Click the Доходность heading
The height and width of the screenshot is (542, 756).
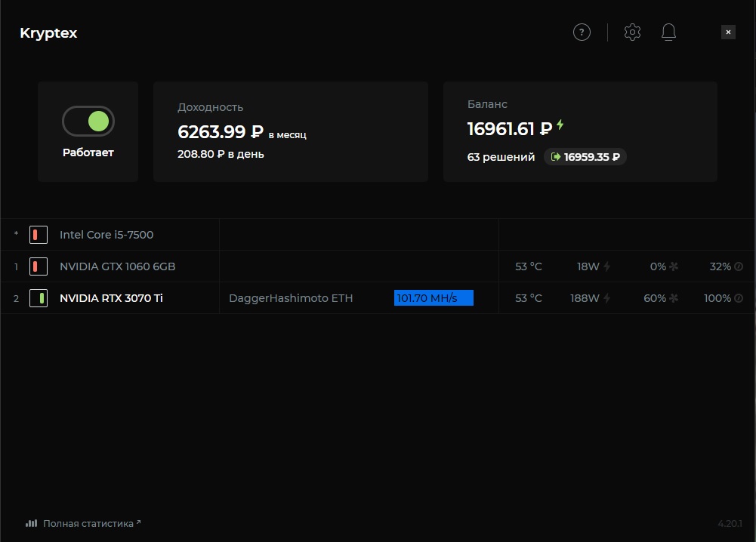pyautogui.click(x=210, y=107)
